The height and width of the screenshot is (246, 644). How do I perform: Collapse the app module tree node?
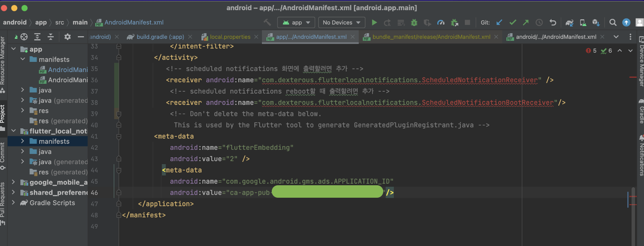(14, 49)
